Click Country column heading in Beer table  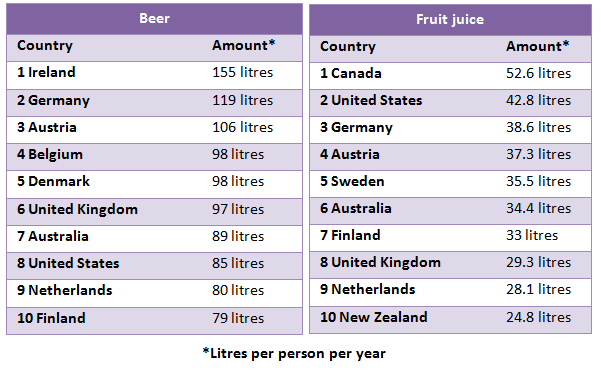pyautogui.click(x=45, y=46)
